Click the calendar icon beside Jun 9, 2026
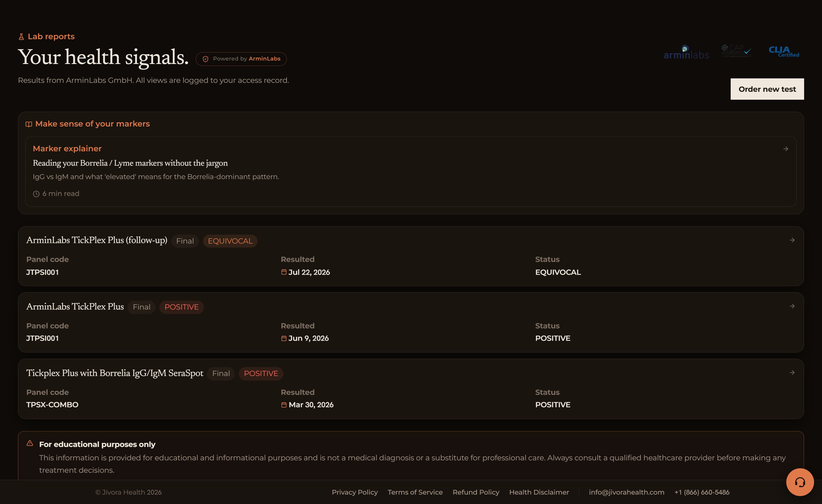Viewport: 822px width, 504px height. (284, 338)
